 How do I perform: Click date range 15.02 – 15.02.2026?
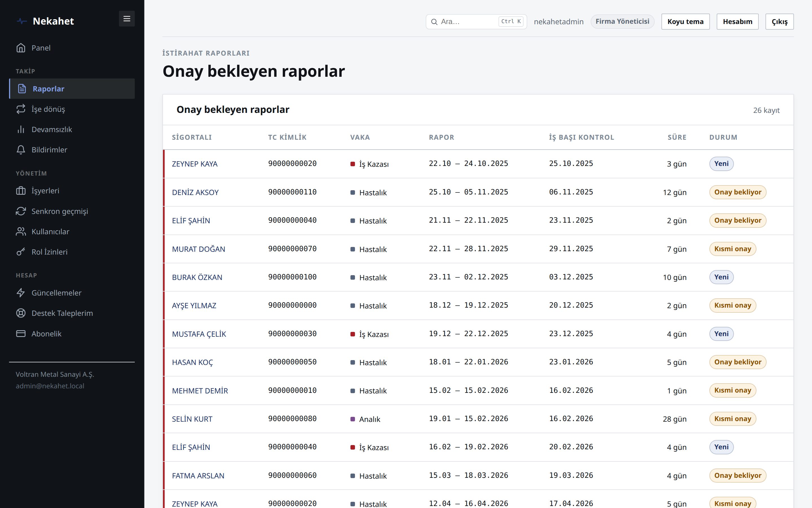point(468,390)
